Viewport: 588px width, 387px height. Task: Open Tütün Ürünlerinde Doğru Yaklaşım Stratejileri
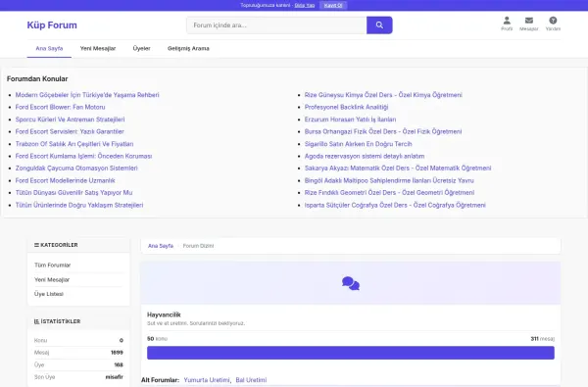point(79,205)
